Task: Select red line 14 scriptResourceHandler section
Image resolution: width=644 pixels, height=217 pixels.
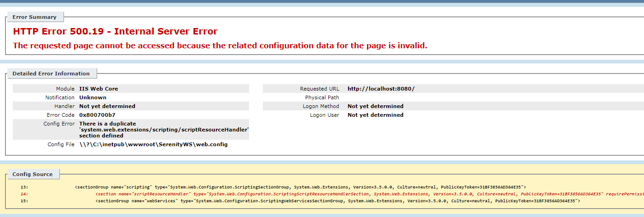Action: point(370,194)
